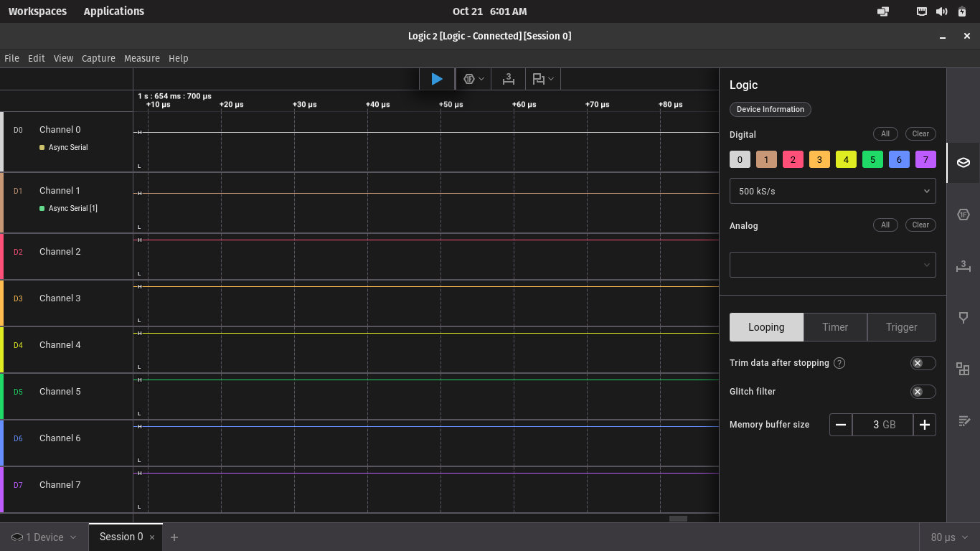Open the 500 kS/s sample rate dropdown
980x551 pixels.
point(832,192)
